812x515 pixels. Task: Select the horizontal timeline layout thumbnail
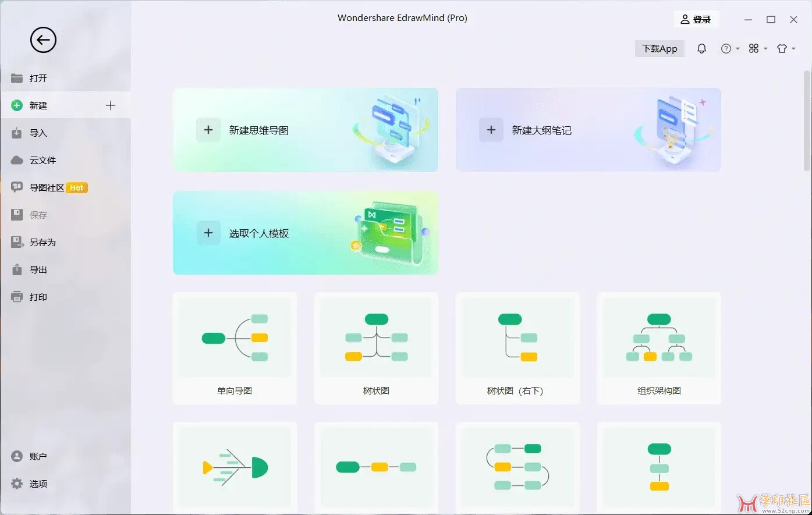(x=377, y=468)
